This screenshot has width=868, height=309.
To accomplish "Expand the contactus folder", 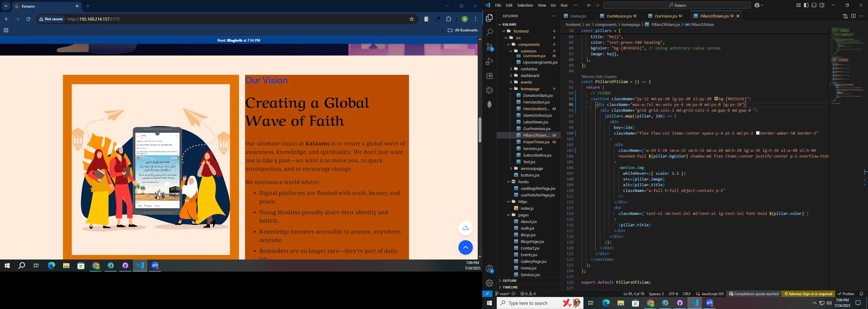I will [x=529, y=69].
